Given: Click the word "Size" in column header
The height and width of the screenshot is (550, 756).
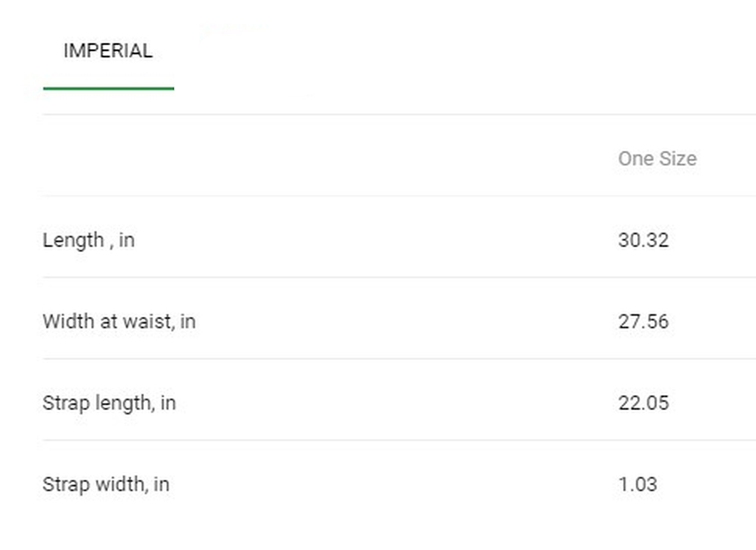Looking at the screenshot, I should 678,158.
